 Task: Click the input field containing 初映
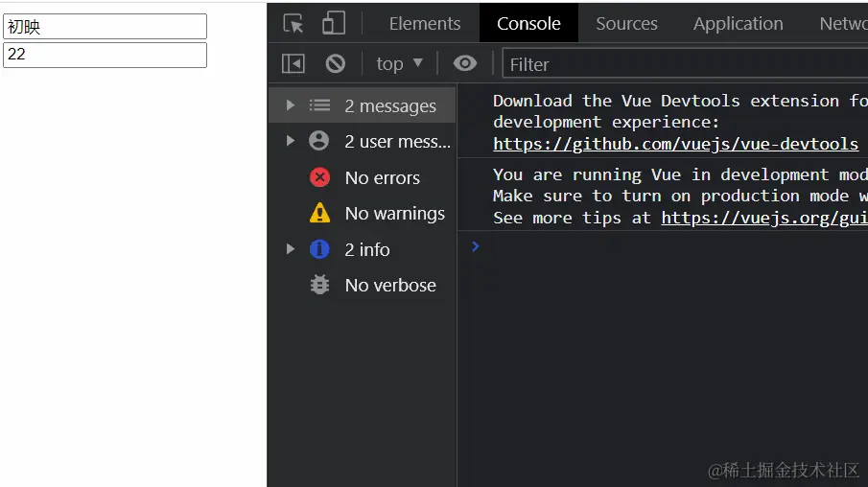click(106, 27)
